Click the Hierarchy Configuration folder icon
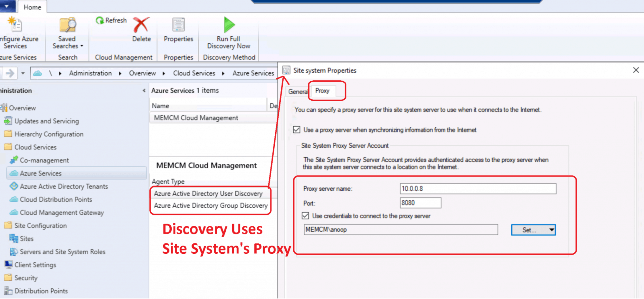Viewport: 644px width, 299px height. (x=8, y=134)
